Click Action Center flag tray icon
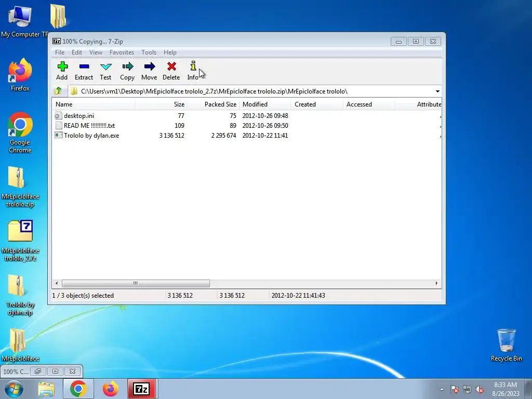The image size is (532, 399). pos(454,389)
